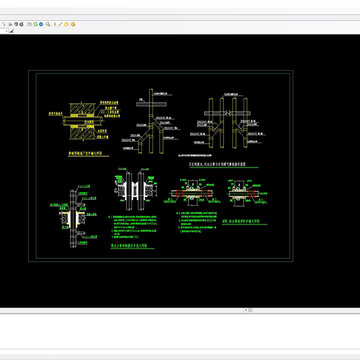Click the small blue building-like icon

tap(10, 24)
